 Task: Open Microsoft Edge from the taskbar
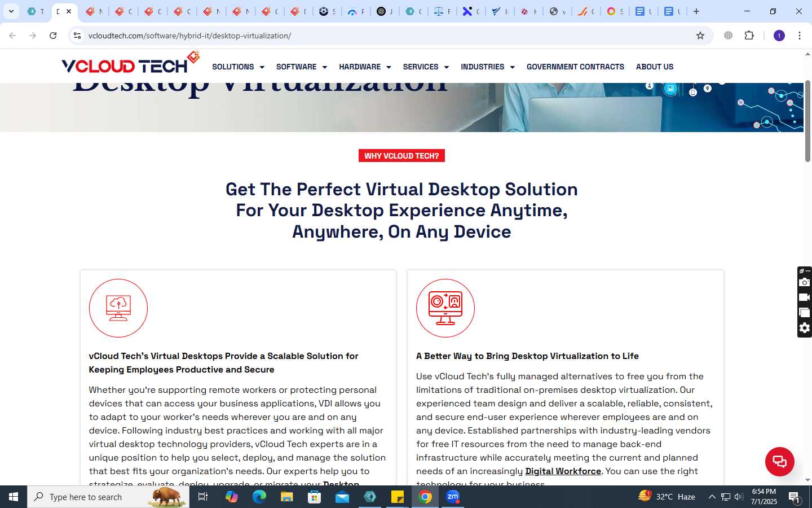pos(259,497)
